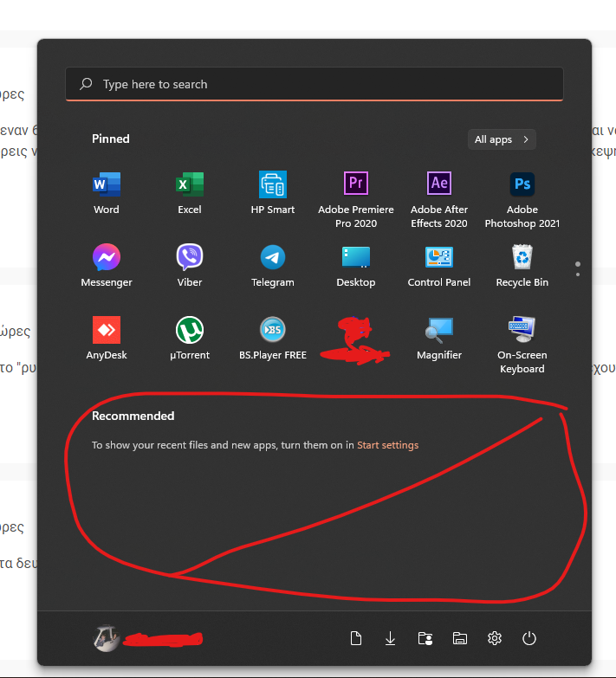Go to next pinned apps page dot
The height and width of the screenshot is (678, 616).
(x=578, y=274)
